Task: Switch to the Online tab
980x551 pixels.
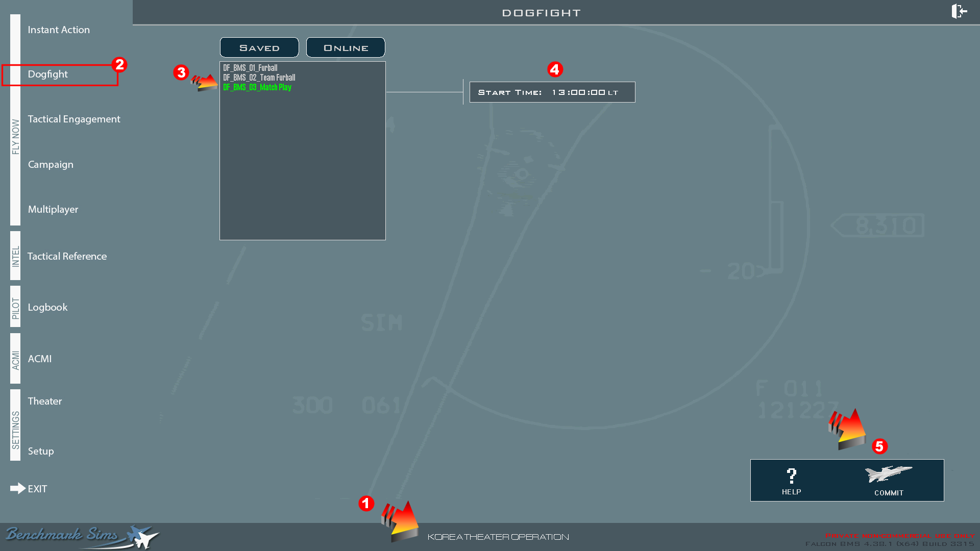Action: point(345,47)
